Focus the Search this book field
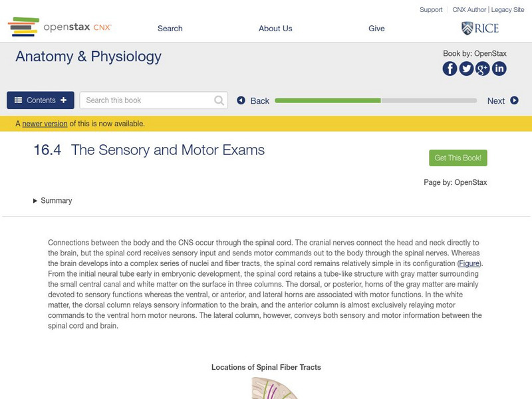Image resolution: width=532 pixels, height=399 pixels. (x=146, y=100)
